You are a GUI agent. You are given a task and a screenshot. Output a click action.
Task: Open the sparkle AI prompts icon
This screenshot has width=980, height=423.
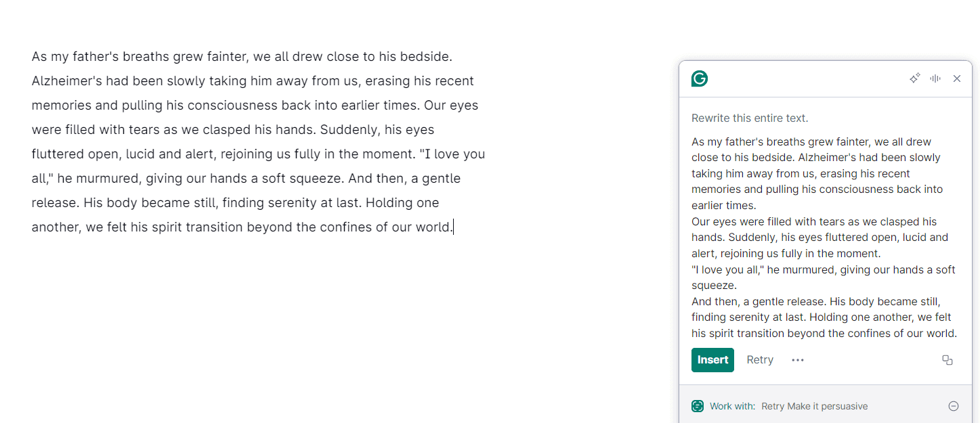pos(914,79)
